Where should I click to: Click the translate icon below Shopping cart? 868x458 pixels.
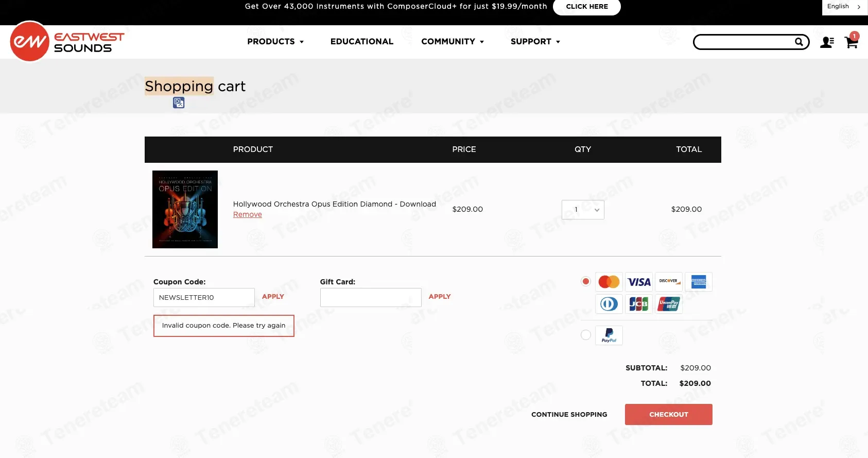(179, 103)
